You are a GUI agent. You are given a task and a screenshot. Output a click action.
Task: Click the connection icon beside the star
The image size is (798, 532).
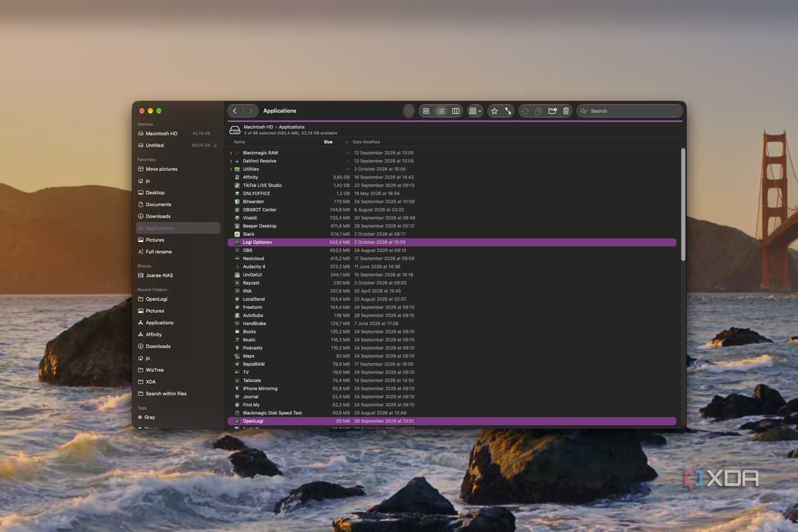[x=508, y=111]
